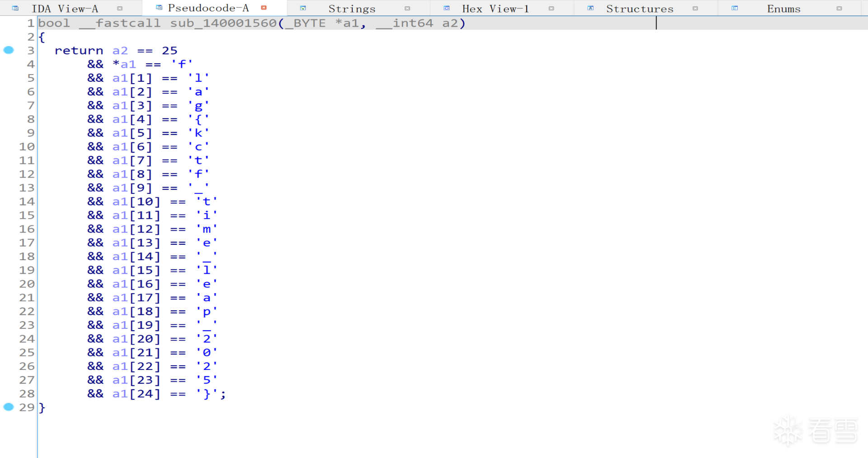Click line number 14 in the gutter
Screen dimensions: 868x458
click(x=27, y=201)
